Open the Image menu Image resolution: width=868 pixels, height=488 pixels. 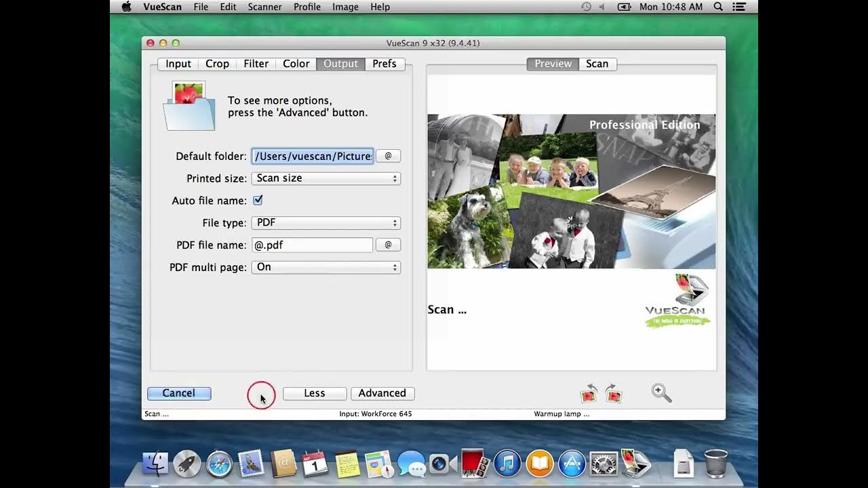(x=345, y=7)
